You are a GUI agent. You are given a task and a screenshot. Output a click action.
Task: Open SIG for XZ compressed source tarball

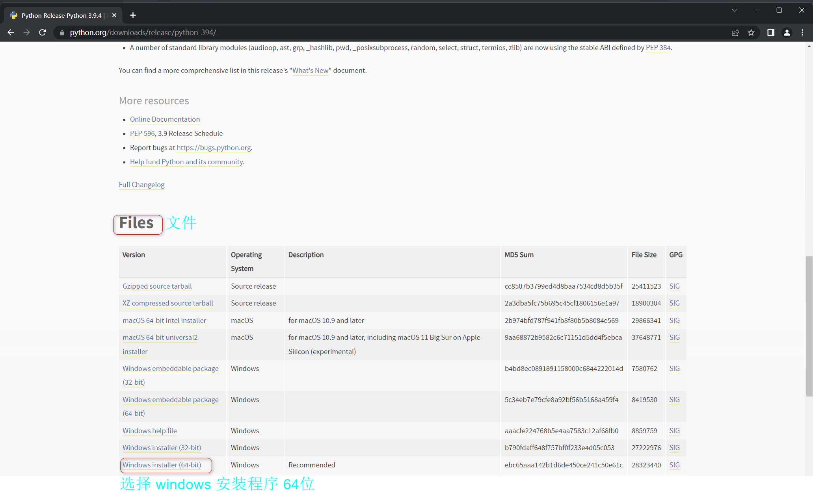click(674, 303)
